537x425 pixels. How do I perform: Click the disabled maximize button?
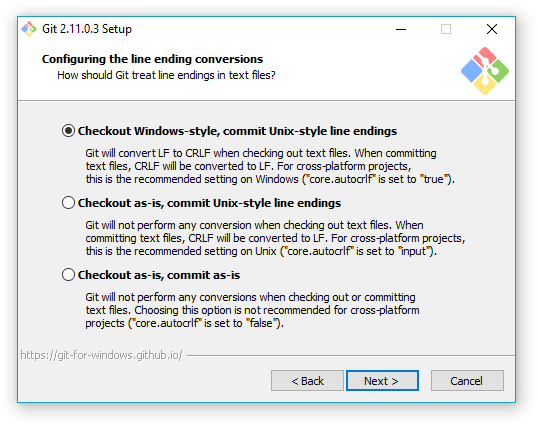[x=446, y=29]
